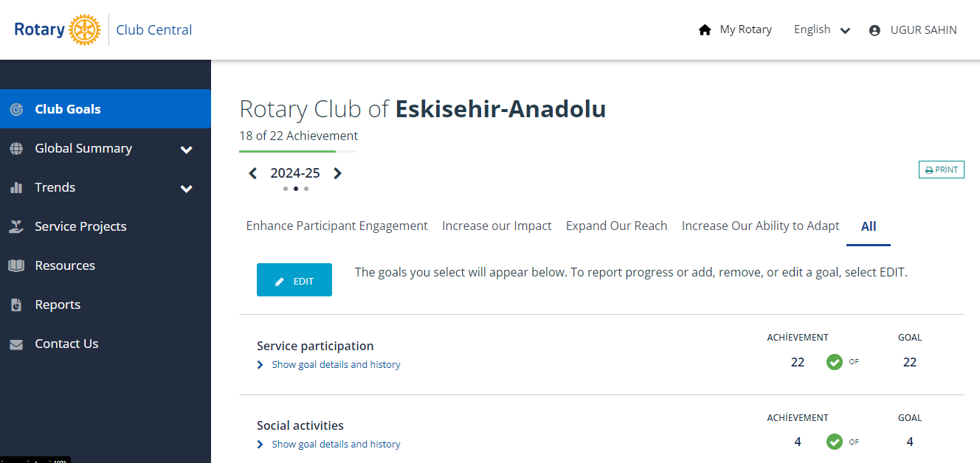Expand the Trends submenu chevron

point(187,189)
